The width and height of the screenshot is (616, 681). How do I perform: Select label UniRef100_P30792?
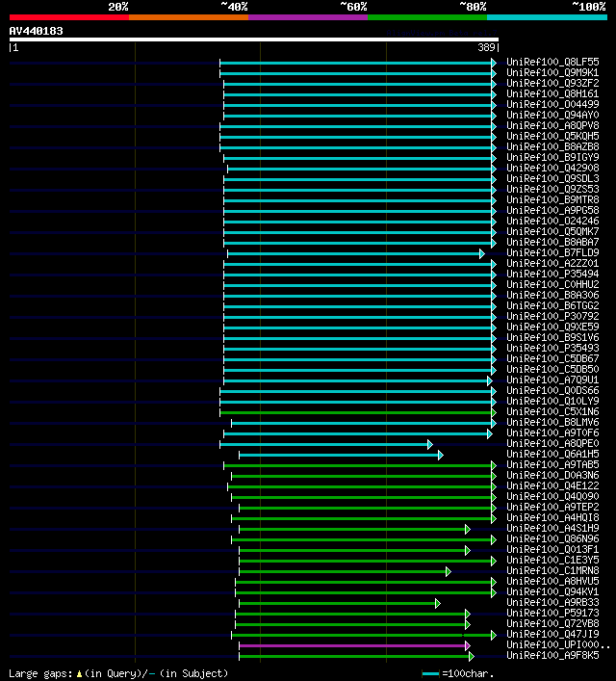(x=552, y=316)
